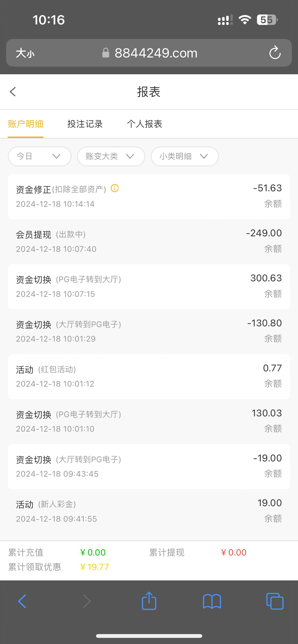Viewport: 298px width, 644px height.
Task: Select the 红包活动 0.77 entry
Action: coord(149,376)
